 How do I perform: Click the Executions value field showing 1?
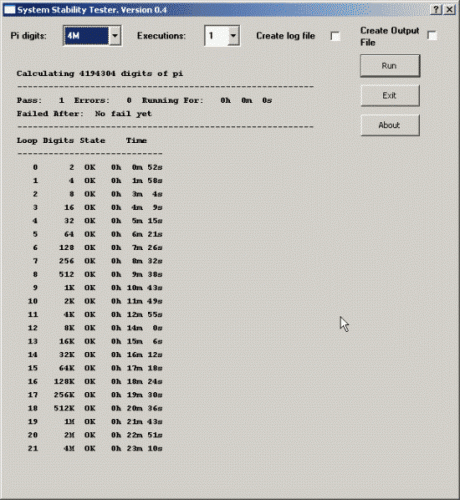tap(217, 36)
